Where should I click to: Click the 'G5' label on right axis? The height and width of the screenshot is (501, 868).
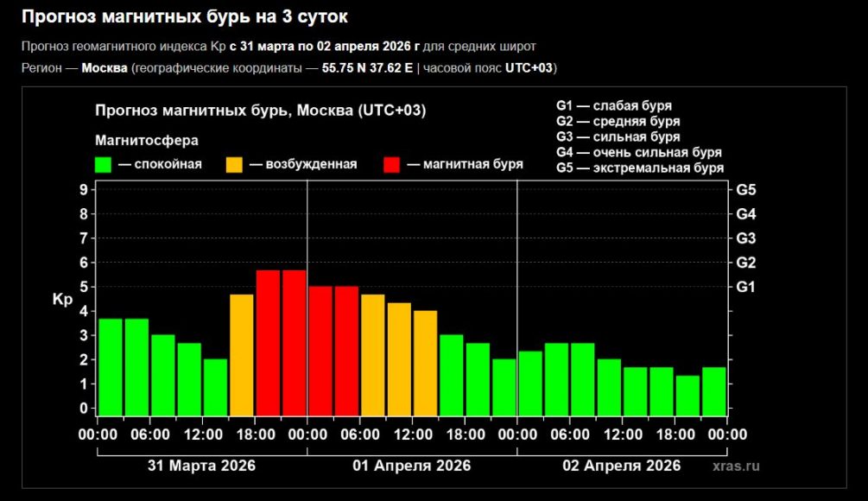(x=745, y=189)
